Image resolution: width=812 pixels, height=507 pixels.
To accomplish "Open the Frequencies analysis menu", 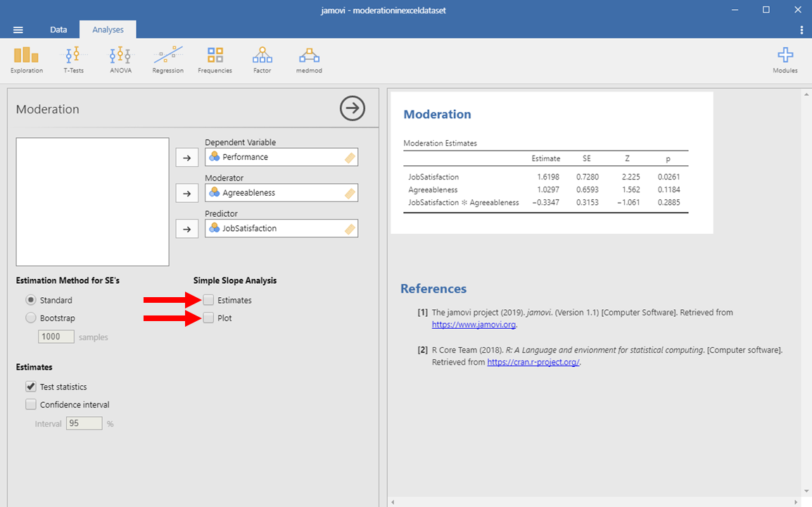I will coord(215,59).
